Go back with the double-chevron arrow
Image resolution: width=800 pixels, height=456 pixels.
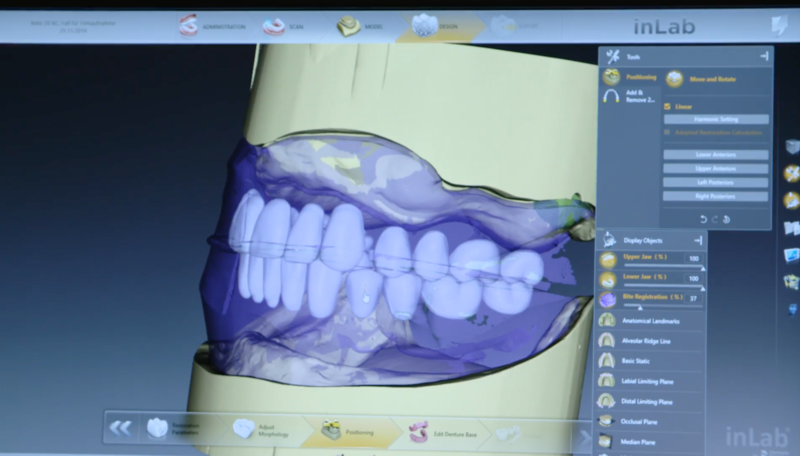click(x=121, y=428)
